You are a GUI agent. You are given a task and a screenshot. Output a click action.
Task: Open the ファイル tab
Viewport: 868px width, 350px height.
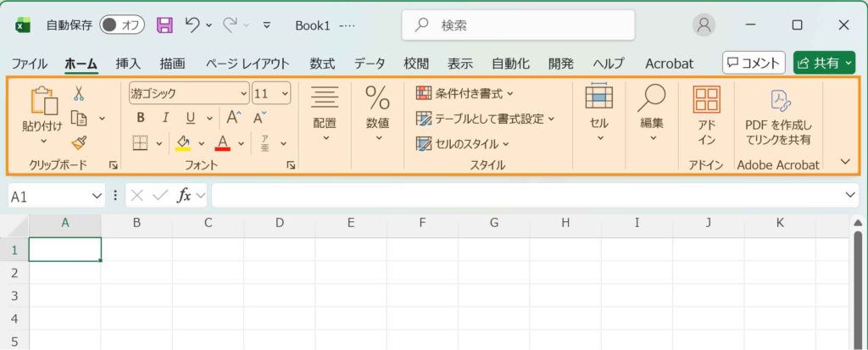tap(30, 64)
